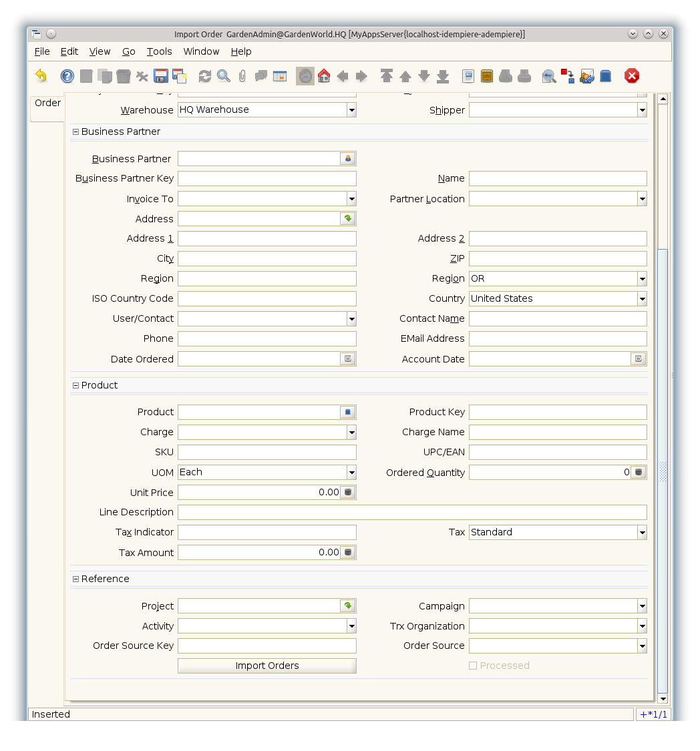Image resolution: width=700 pixels, height=751 pixels.
Task: Select the Order tab
Action: (47, 103)
